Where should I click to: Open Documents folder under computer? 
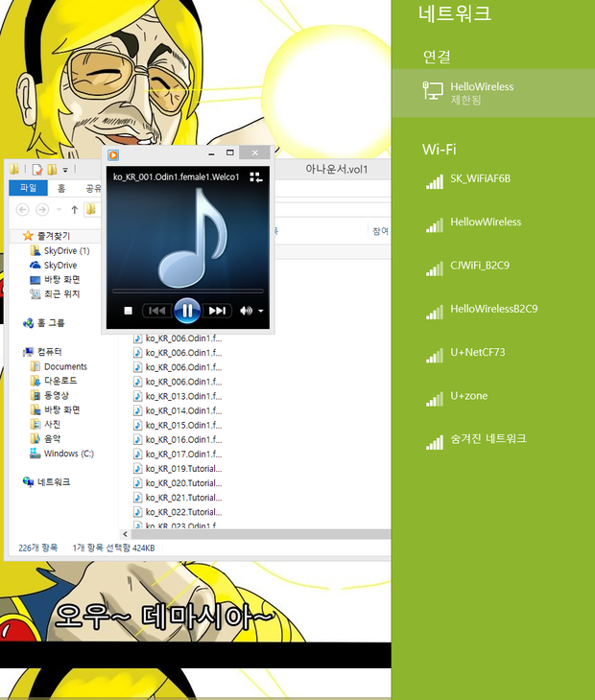[x=65, y=366]
